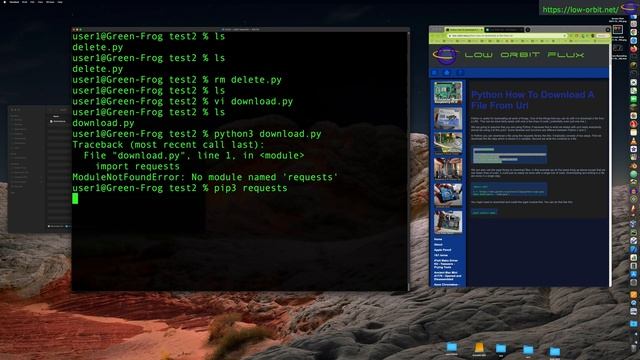Open the Trash in the Dock

634,349
